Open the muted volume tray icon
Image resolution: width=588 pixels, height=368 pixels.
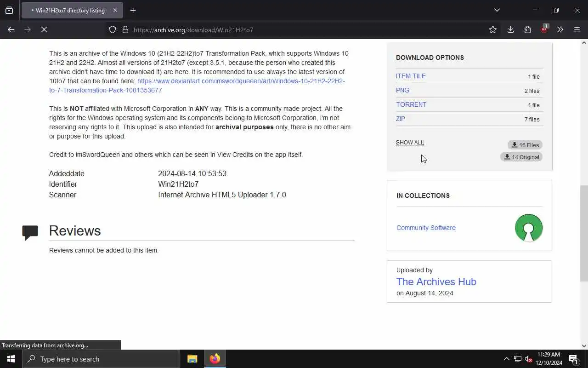click(x=529, y=359)
